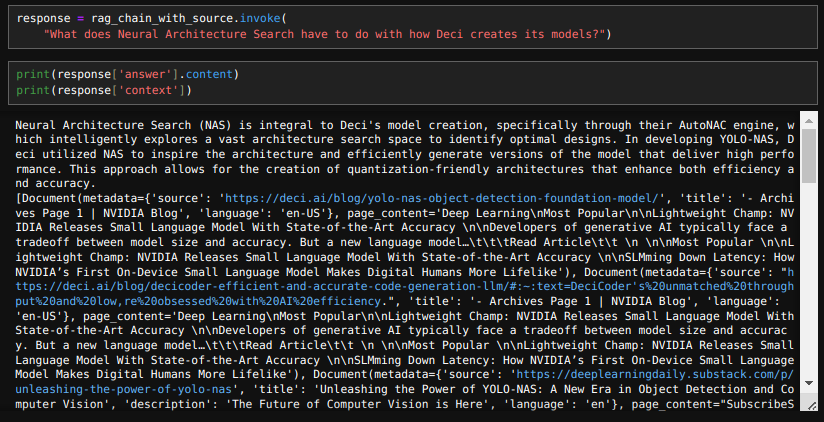This screenshot has height=422, width=824.
Task: Click the gray scrollbar thumb in output
Action: point(809,156)
